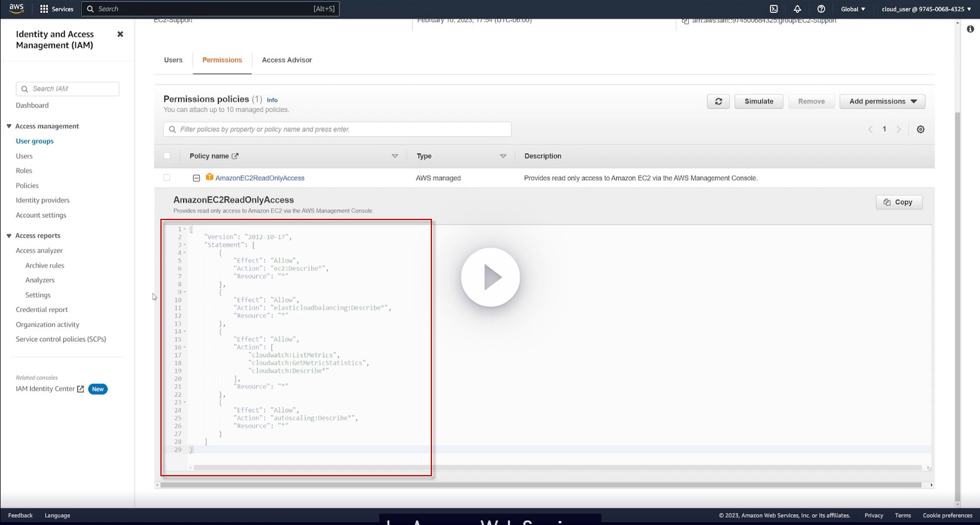Click the panel's lower horizontal scrollbar
The width and height of the screenshot is (980, 525).
(x=541, y=485)
